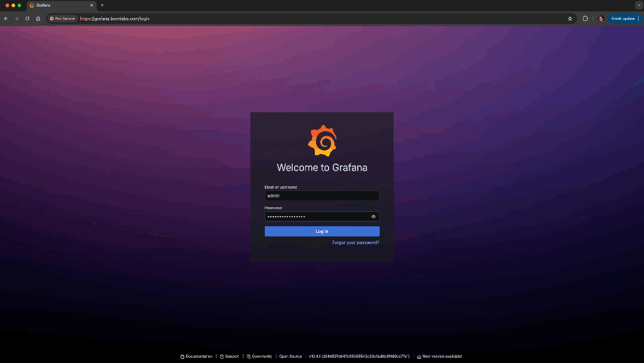This screenshot has height=363, width=644.
Task: Open a new browser tab
Action: [x=103, y=5]
